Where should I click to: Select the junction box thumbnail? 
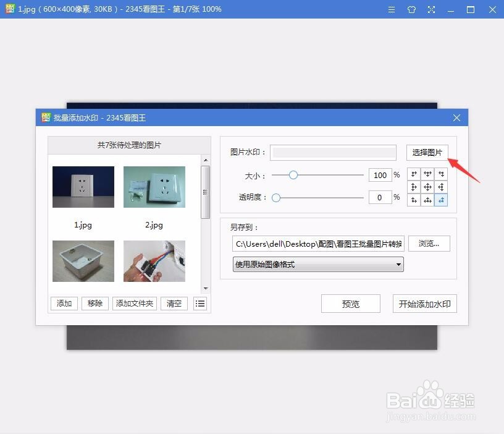[x=83, y=262]
